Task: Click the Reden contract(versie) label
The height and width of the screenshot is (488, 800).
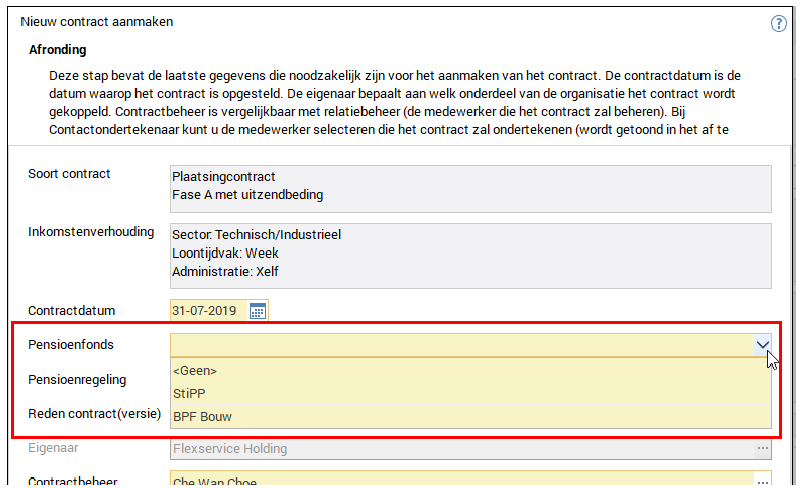Action: coord(95,413)
